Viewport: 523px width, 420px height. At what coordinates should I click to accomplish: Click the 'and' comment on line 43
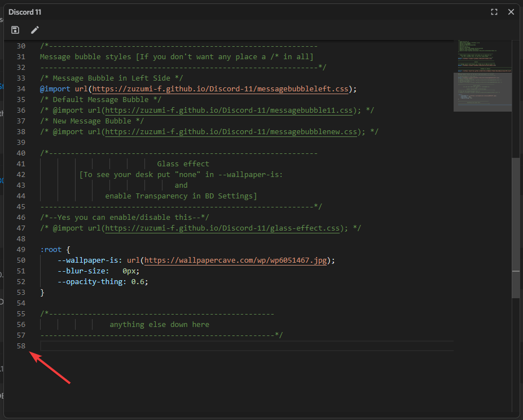point(181,185)
